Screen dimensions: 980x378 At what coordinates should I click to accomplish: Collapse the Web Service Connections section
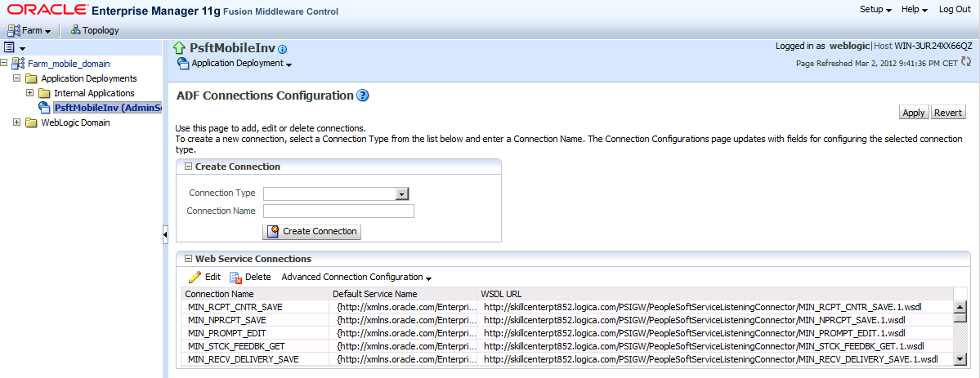click(187, 259)
